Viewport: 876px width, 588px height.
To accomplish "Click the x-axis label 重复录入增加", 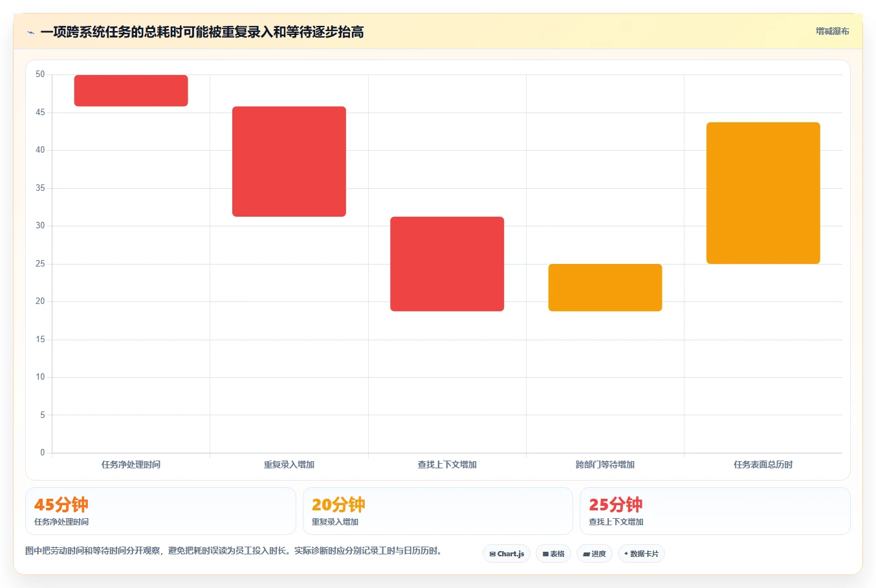I will pyautogui.click(x=289, y=464).
